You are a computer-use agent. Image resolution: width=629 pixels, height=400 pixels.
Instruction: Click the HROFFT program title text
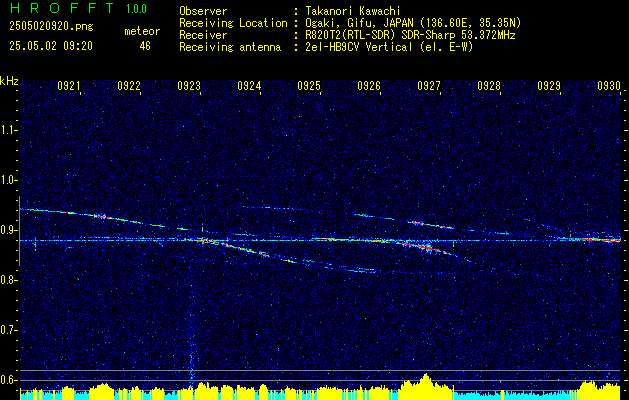(x=62, y=8)
